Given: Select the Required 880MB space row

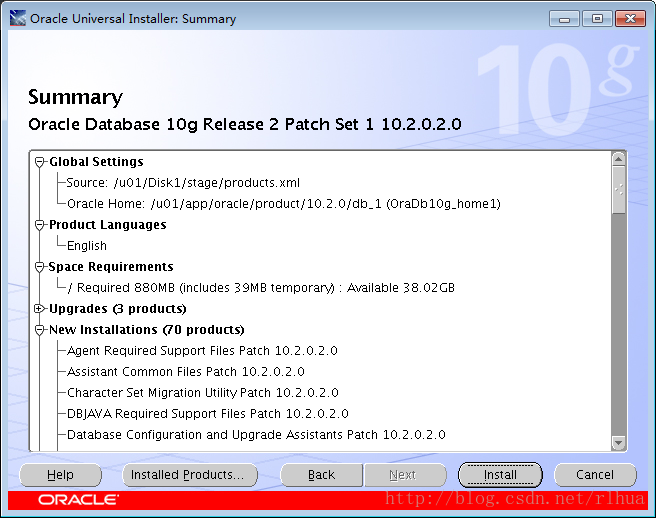Looking at the screenshot, I should pos(261,288).
